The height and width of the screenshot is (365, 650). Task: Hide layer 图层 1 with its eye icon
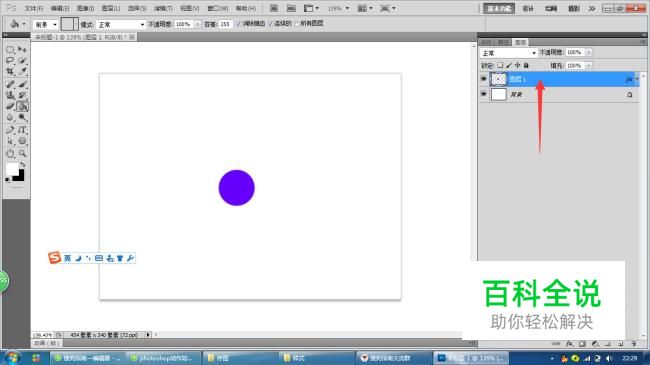483,79
